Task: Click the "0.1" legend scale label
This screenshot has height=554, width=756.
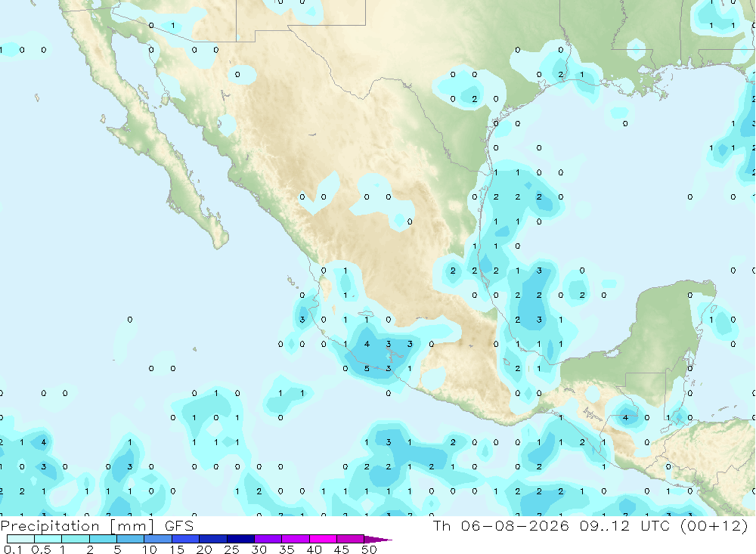Action: tap(13, 549)
